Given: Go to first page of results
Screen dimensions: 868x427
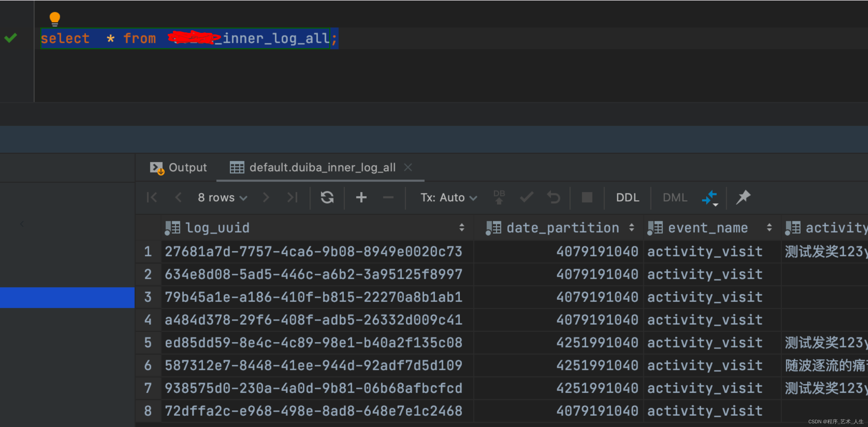Looking at the screenshot, I should pyautogui.click(x=152, y=197).
